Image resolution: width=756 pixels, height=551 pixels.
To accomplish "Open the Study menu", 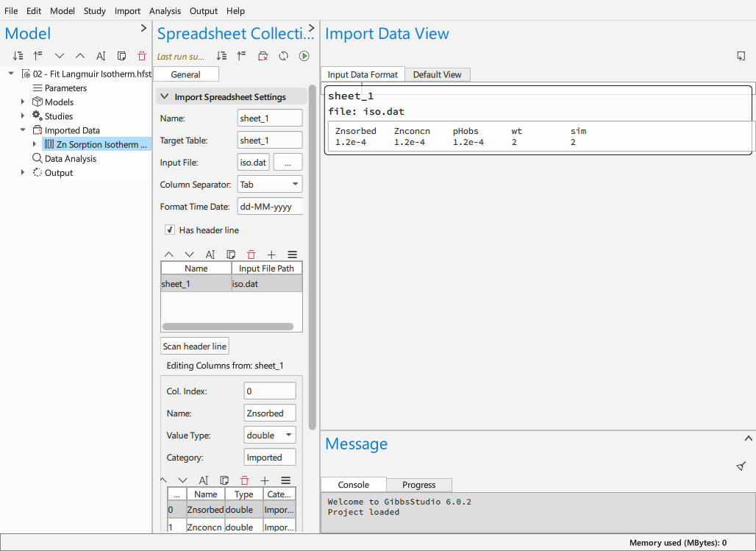I will click(x=94, y=10).
